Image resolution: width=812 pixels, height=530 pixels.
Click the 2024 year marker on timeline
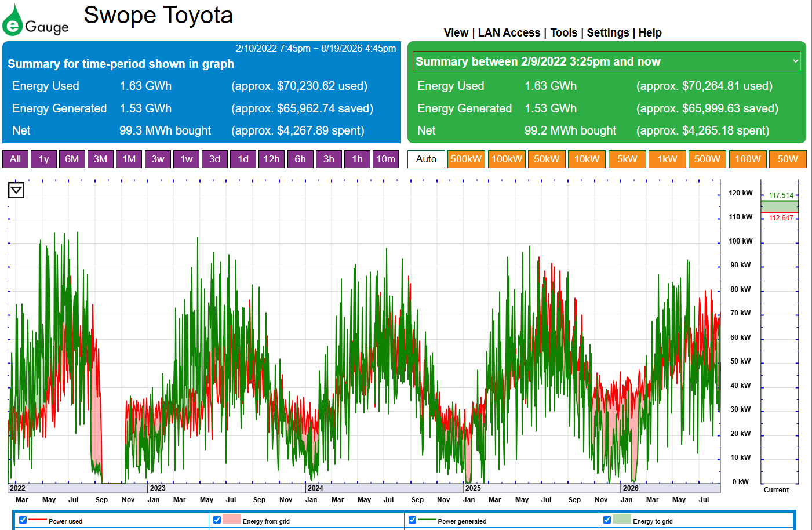(x=315, y=488)
